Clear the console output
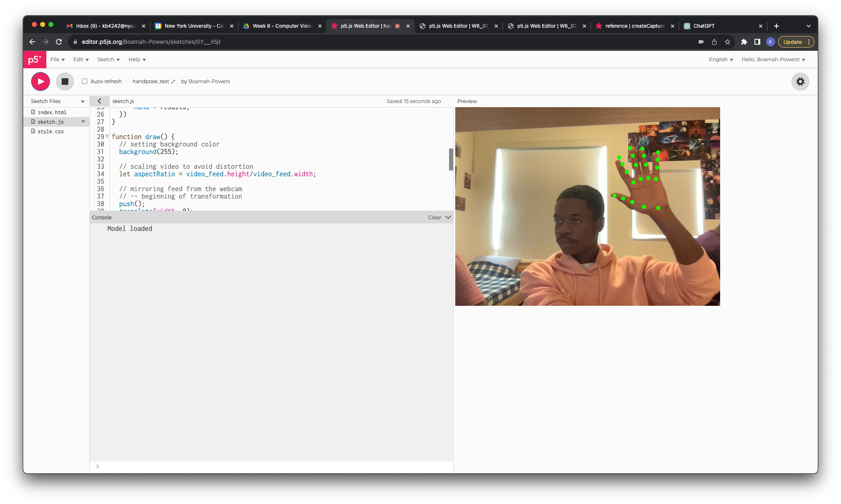 pyautogui.click(x=435, y=218)
